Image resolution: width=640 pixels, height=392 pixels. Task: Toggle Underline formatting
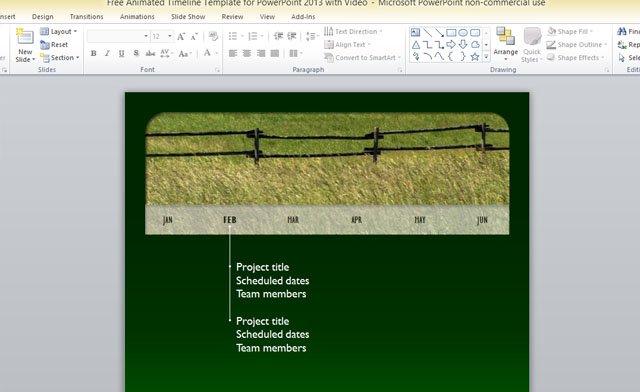[x=121, y=53]
